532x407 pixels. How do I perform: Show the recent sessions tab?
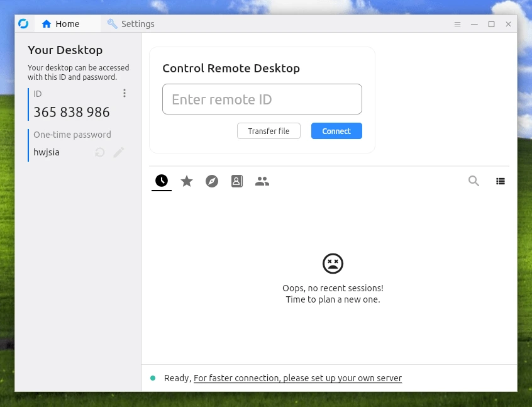point(162,181)
